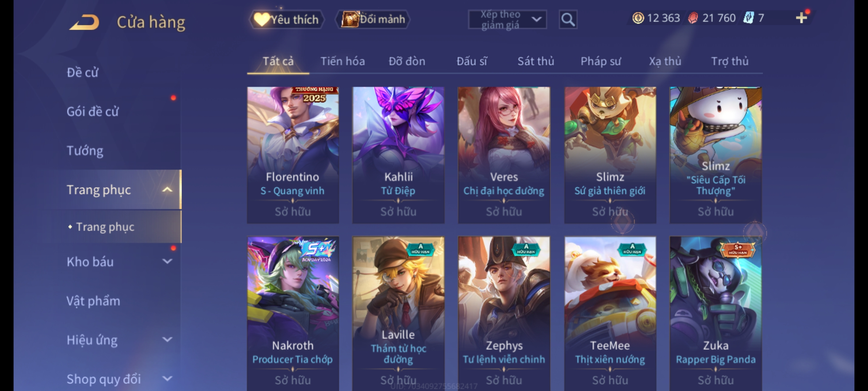The width and height of the screenshot is (868, 391).
Task: Open Đổi mảnh fragment exchange
Action: tap(373, 19)
